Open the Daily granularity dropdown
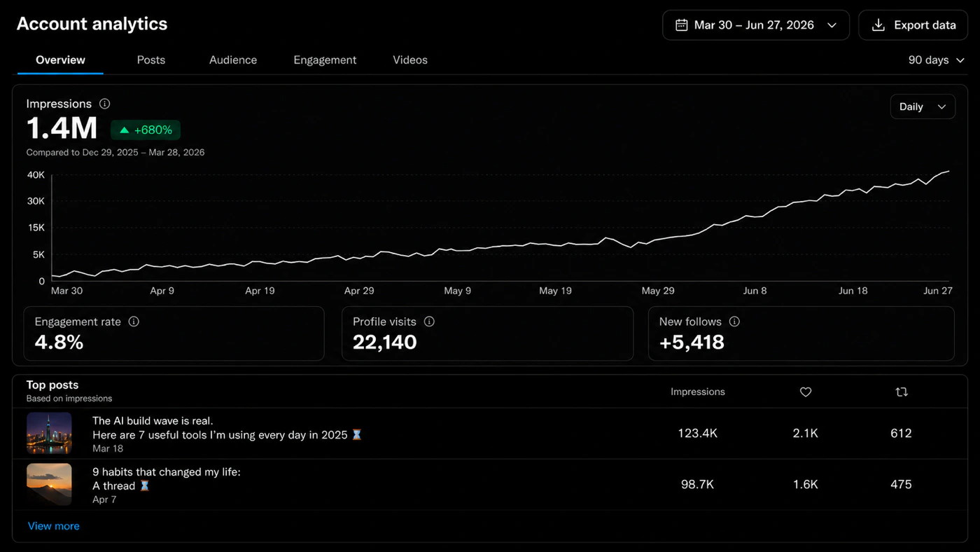This screenshot has width=980, height=552. tap(923, 106)
